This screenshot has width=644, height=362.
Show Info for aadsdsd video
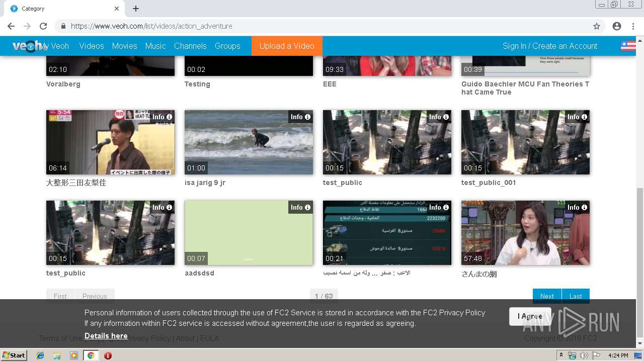point(300,207)
